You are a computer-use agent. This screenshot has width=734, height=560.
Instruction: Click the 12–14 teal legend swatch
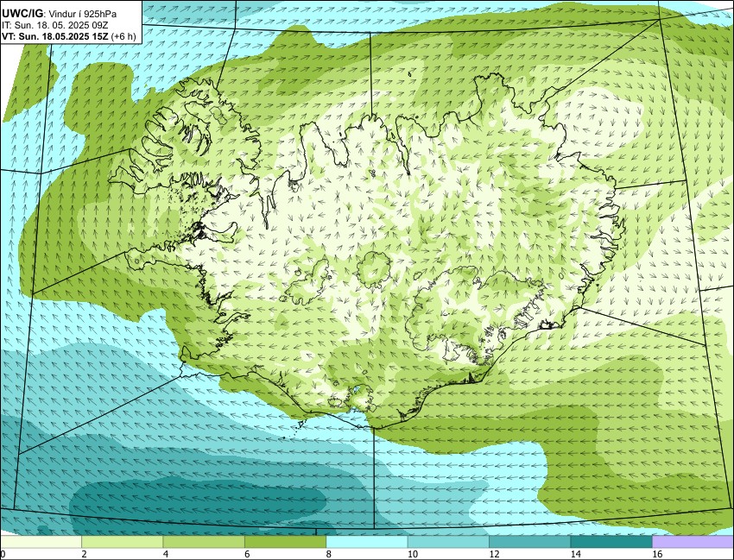coord(530,542)
